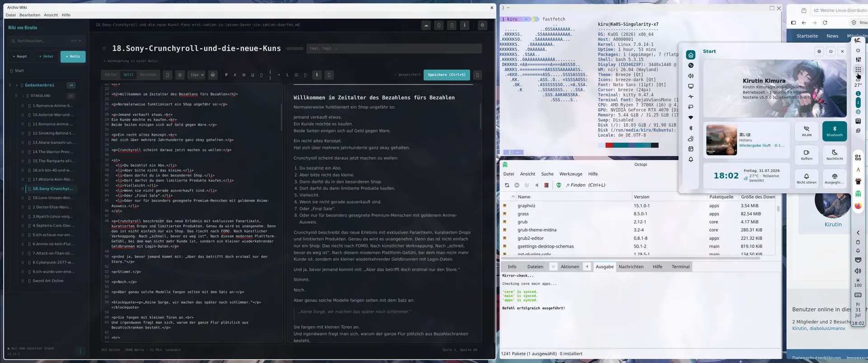Open the Werkzeuge menu in Octopi
This screenshot has width=868, height=363.
coord(571,174)
